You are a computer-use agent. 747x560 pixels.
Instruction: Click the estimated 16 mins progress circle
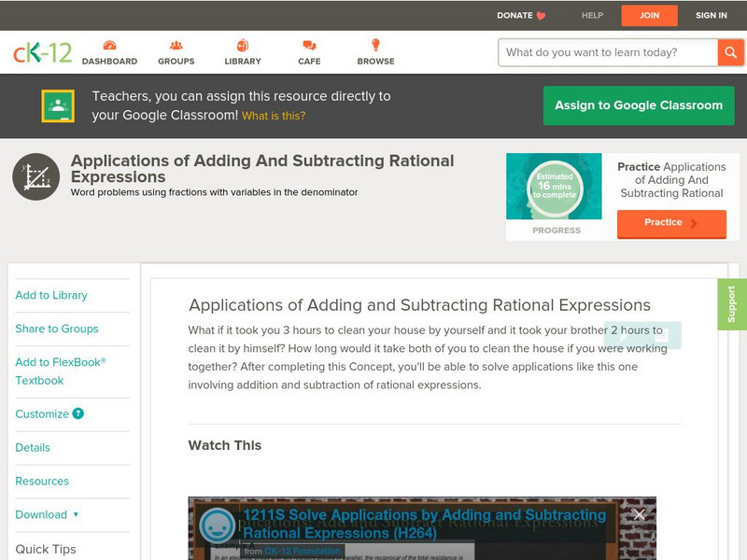tap(556, 187)
